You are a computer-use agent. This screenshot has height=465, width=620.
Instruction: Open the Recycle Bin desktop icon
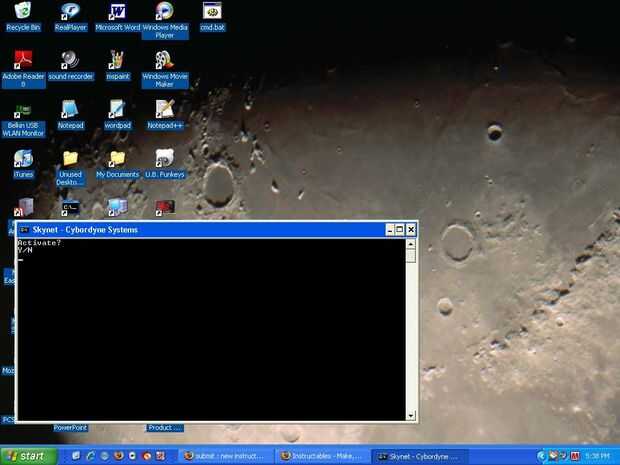[23, 17]
